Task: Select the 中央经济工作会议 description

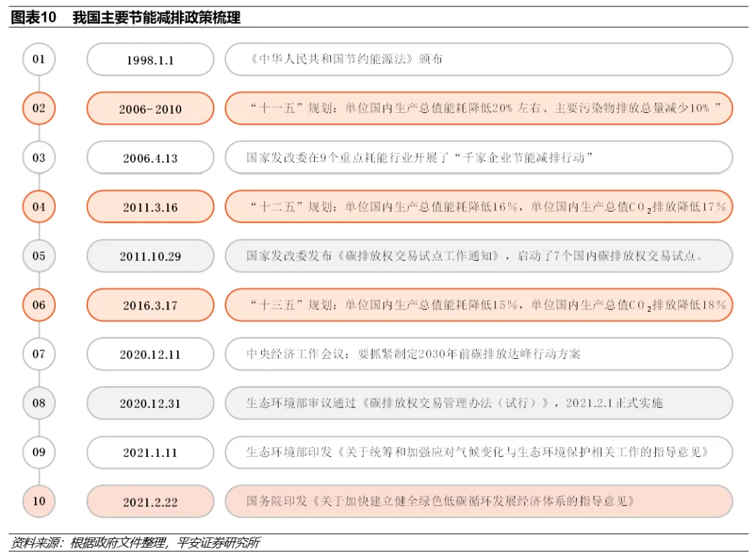Action: click(478, 354)
